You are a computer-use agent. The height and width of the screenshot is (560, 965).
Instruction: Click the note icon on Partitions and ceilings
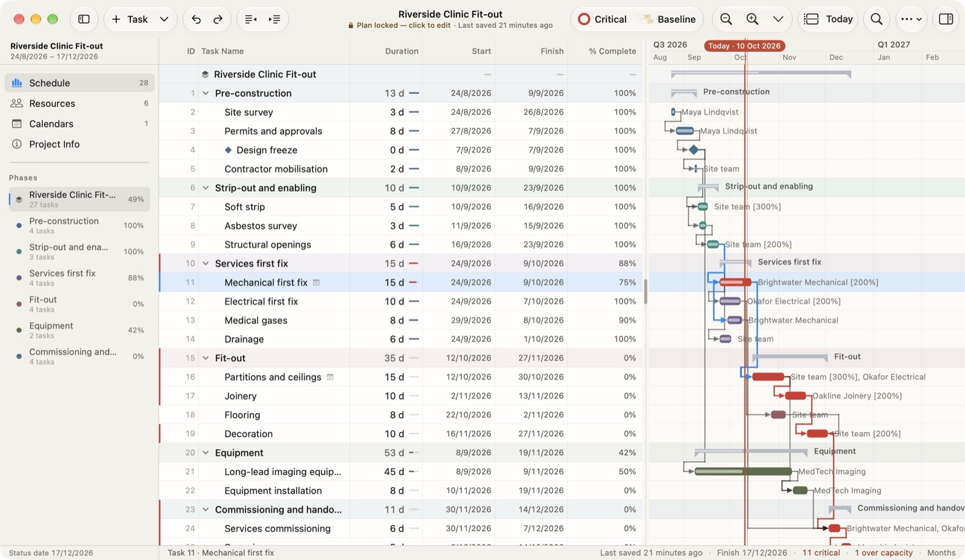tap(330, 377)
